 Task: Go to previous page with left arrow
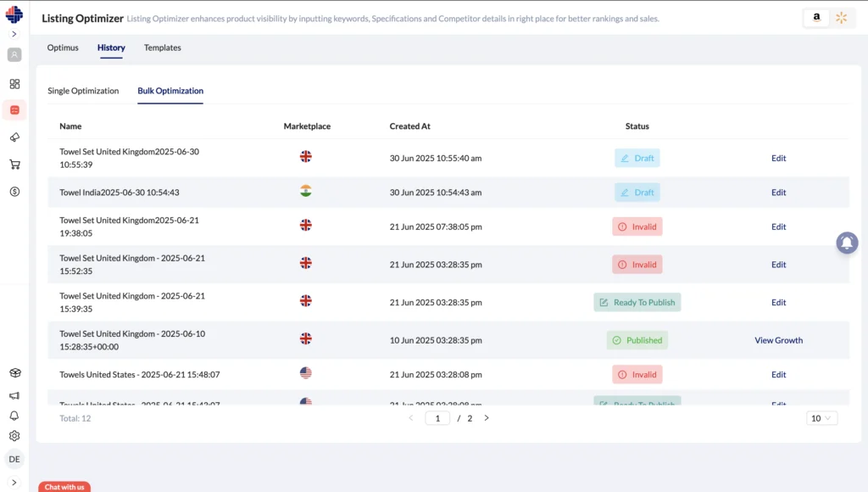point(411,417)
